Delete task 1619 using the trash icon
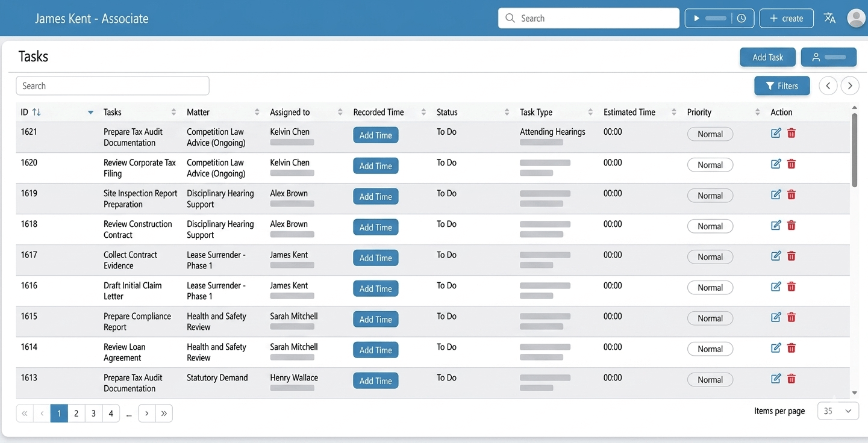The width and height of the screenshot is (868, 443). click(x=792, y=194)
